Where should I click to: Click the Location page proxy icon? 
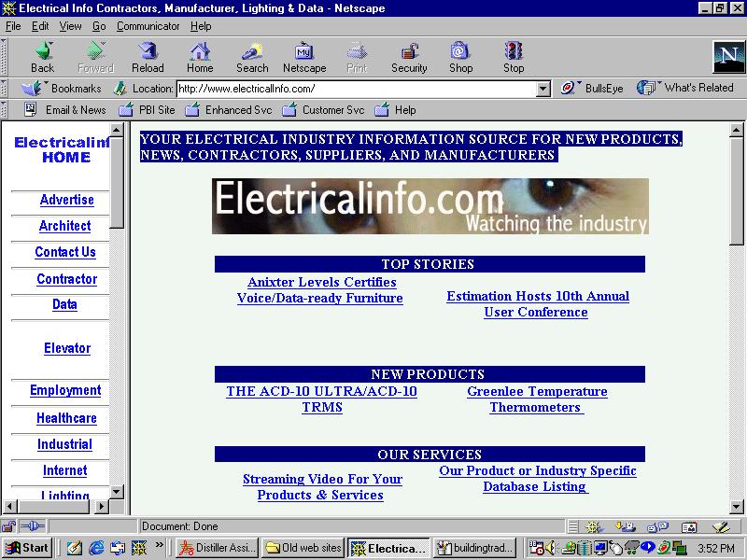120,89
